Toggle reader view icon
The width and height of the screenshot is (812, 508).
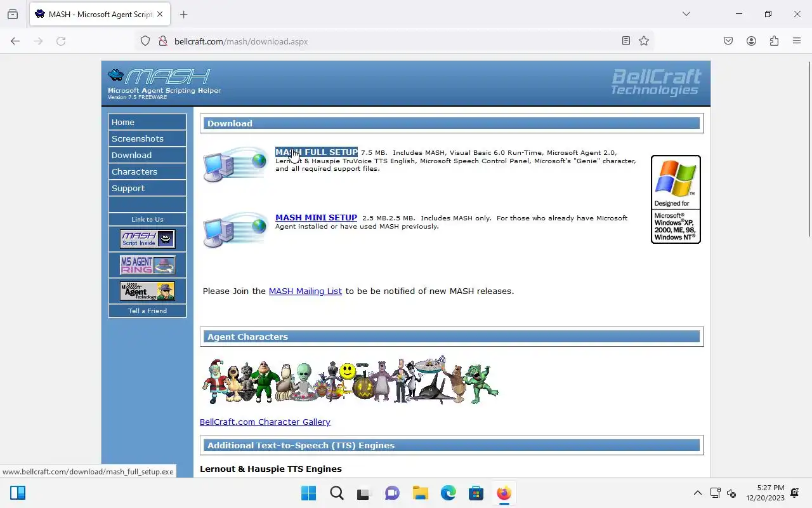tap(625, 41)
